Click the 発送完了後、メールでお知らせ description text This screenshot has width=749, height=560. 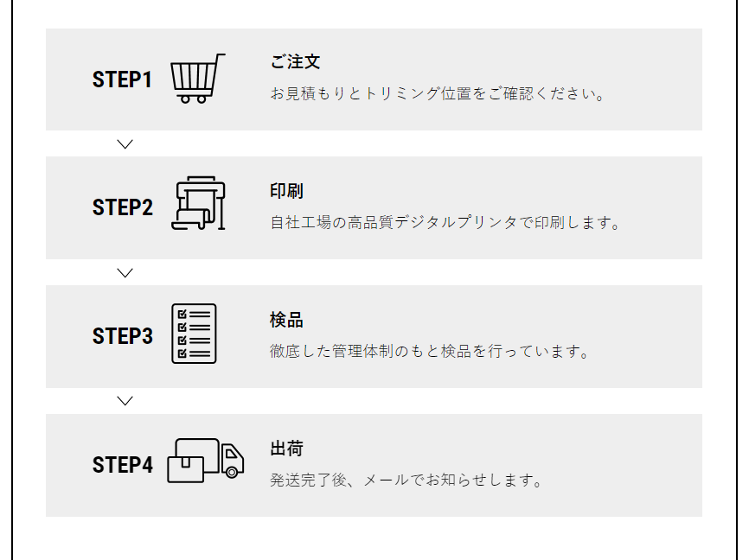coord(406,480)
